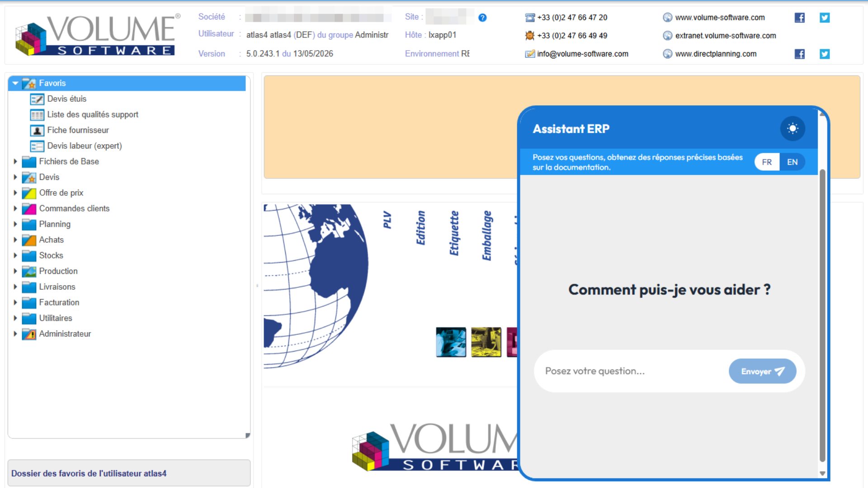Click the magenta Commandes clients folder icon
This screenshot has height=488, width=868.
point(29,208)
